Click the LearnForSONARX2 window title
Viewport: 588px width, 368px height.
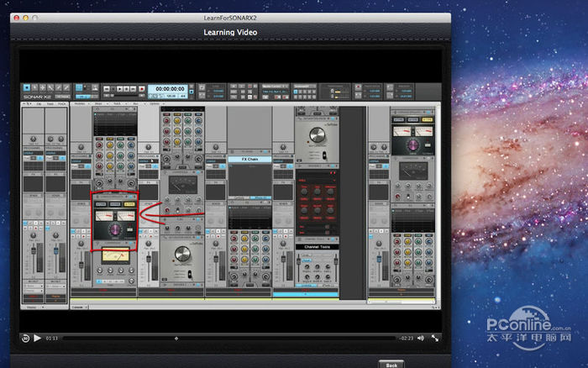point(230,18)
